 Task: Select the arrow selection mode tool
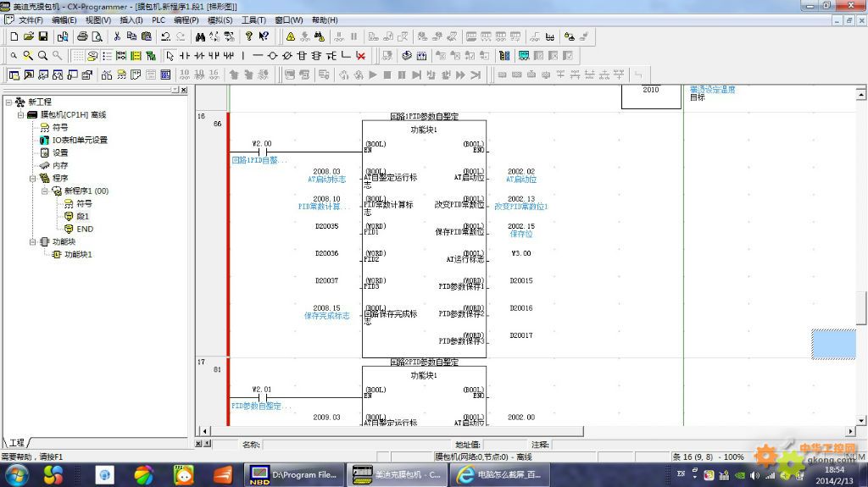[x=170, y=55]
